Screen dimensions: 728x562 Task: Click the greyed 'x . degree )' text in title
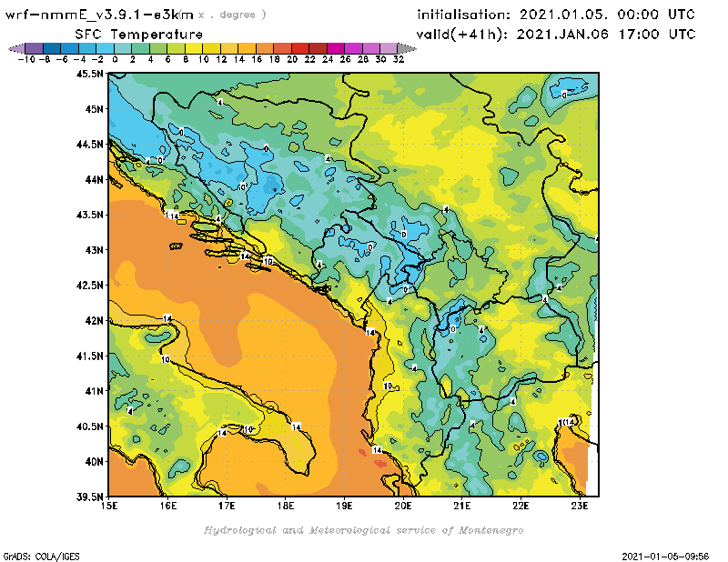232,15
